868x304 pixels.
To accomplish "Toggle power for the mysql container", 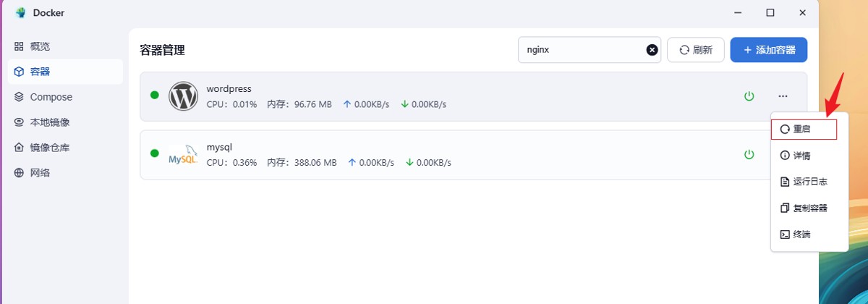I will click(749, 154).
